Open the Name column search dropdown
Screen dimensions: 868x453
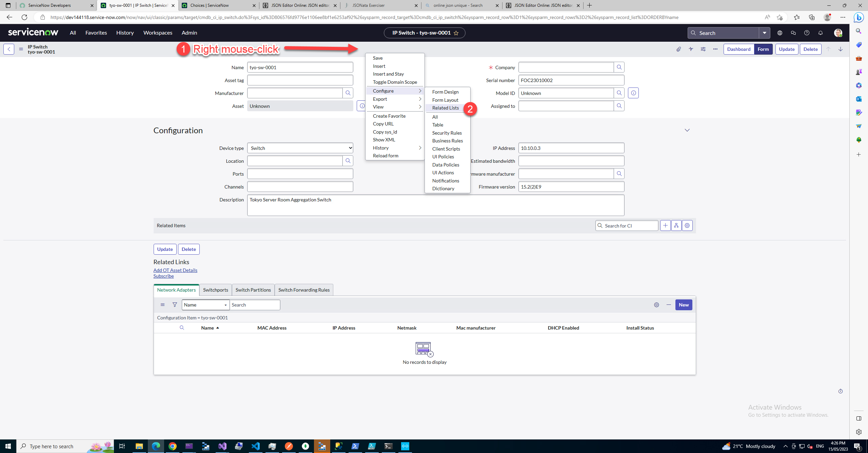tap(205, 305)
